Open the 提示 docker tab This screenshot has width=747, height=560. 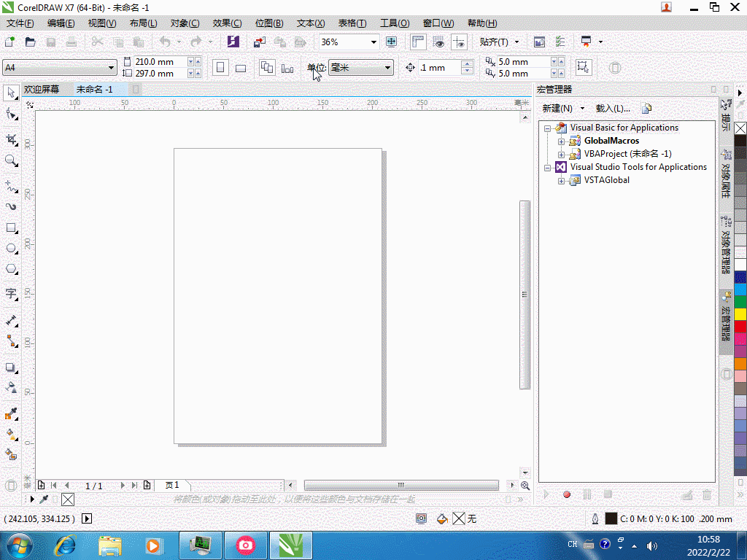726,116
